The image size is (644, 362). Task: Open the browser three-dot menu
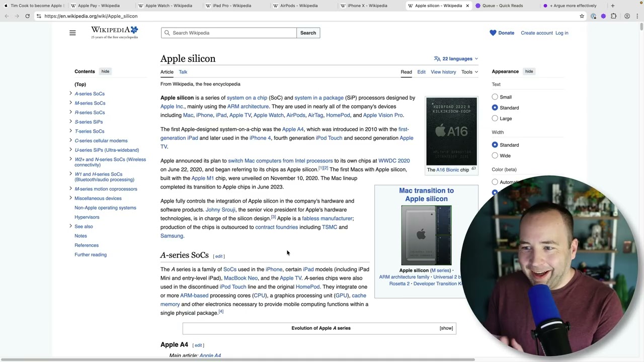[637, 16]
